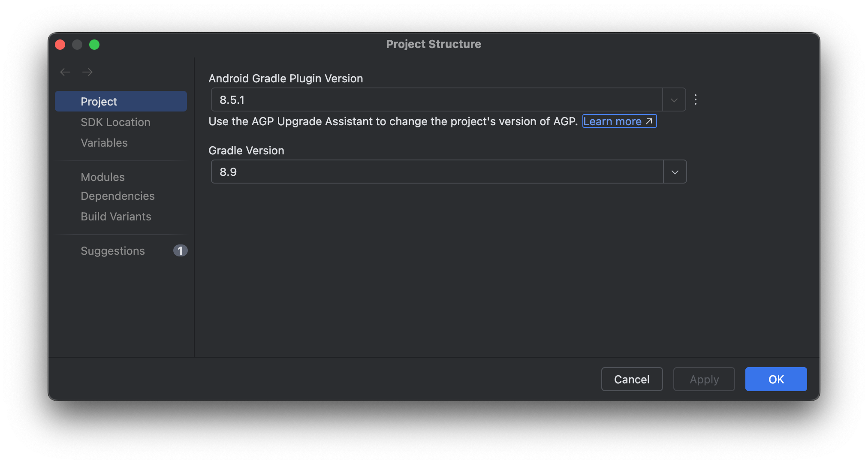Expand the Gradle Version dropdown arrow
This screenshot has width=868, height=464.
pos(675,172)
